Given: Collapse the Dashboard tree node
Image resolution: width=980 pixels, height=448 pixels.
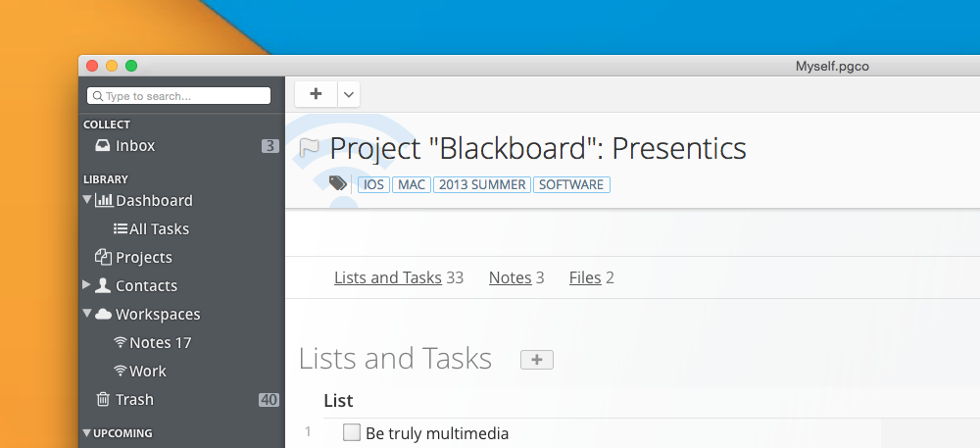Looking at the screenshot, I should (87, 200).
